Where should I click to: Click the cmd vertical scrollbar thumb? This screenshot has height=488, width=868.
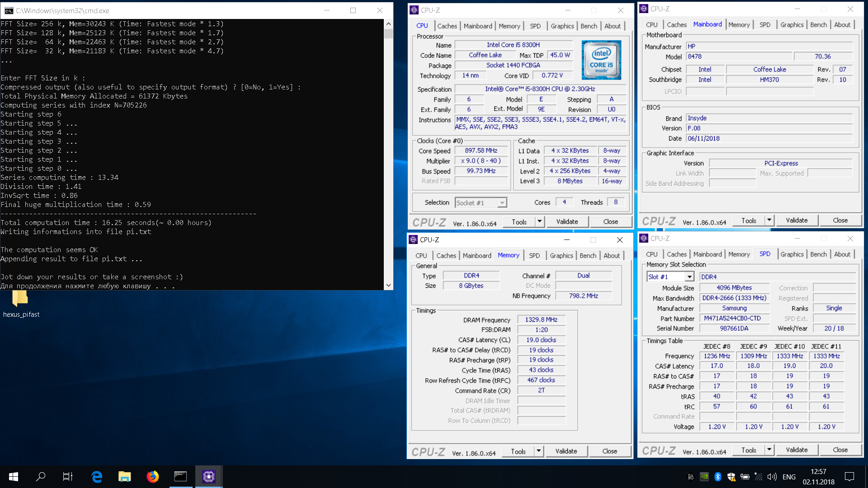coord(388,33)
